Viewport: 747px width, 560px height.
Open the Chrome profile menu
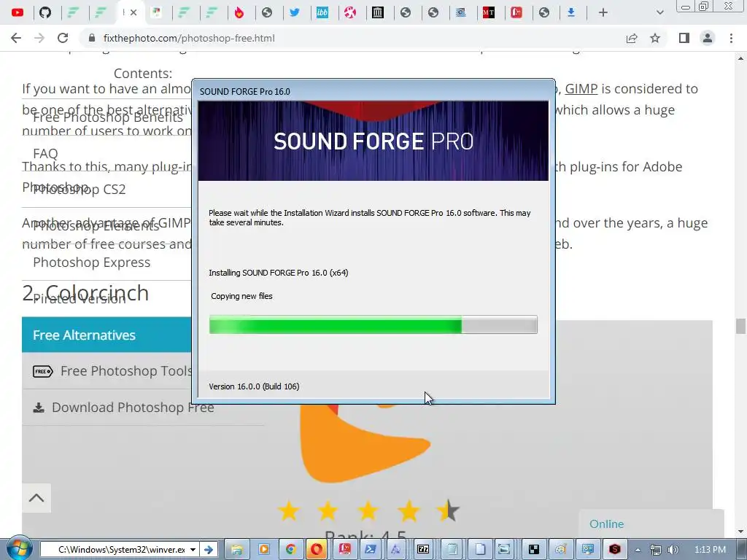708,38
